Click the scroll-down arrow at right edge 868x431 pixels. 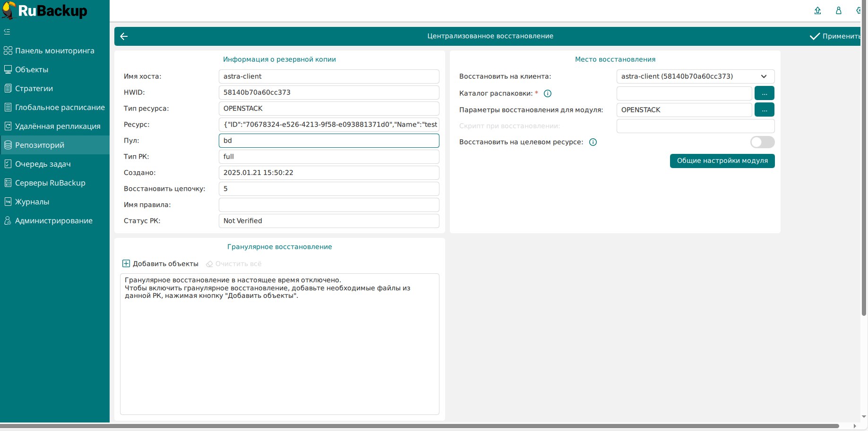[864, 417]
